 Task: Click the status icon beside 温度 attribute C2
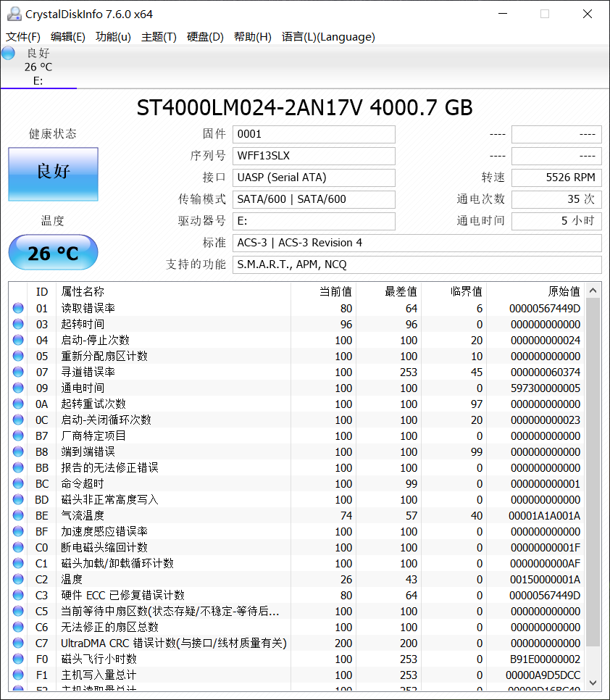coord(17,579)
